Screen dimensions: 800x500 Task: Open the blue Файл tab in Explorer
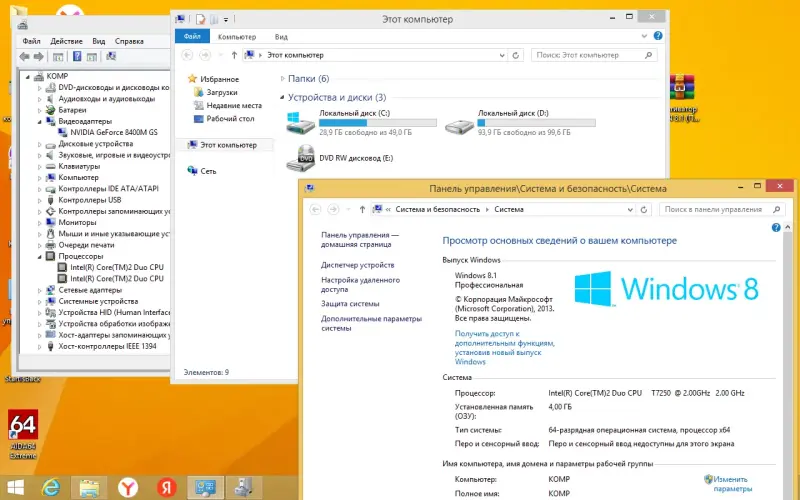[192, 36]
